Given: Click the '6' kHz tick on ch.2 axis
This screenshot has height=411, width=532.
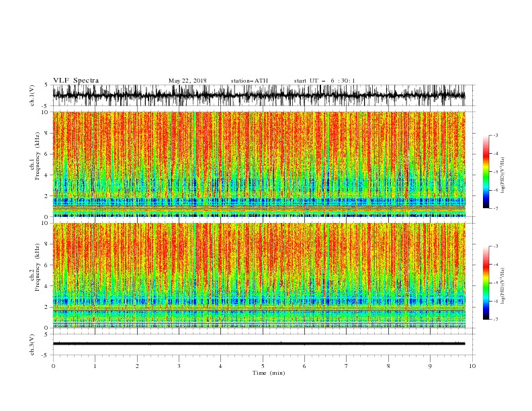Looking at the screenshot, I should [47, 265].
